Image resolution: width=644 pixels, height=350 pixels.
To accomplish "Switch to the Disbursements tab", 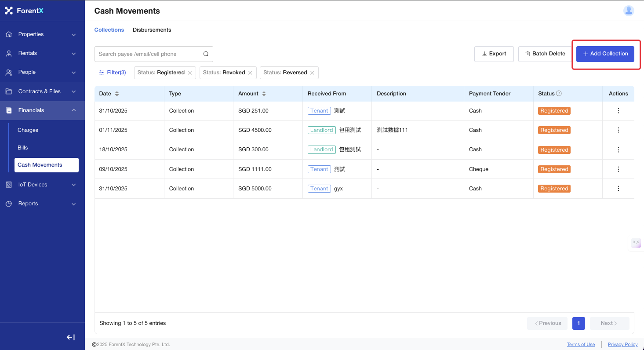I will [x=152, y=30].
